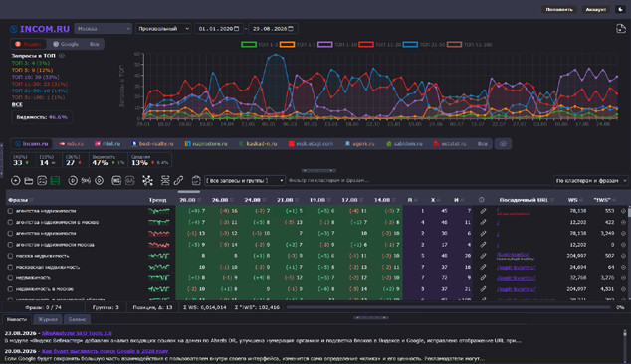Click the GA toolbar icon
Viewport: 631px width, 364px height.
tap(130, 181)
